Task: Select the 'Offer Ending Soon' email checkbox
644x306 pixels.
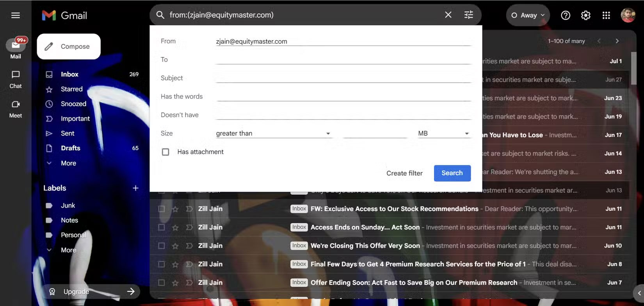Action: click(x=161, y=283)
